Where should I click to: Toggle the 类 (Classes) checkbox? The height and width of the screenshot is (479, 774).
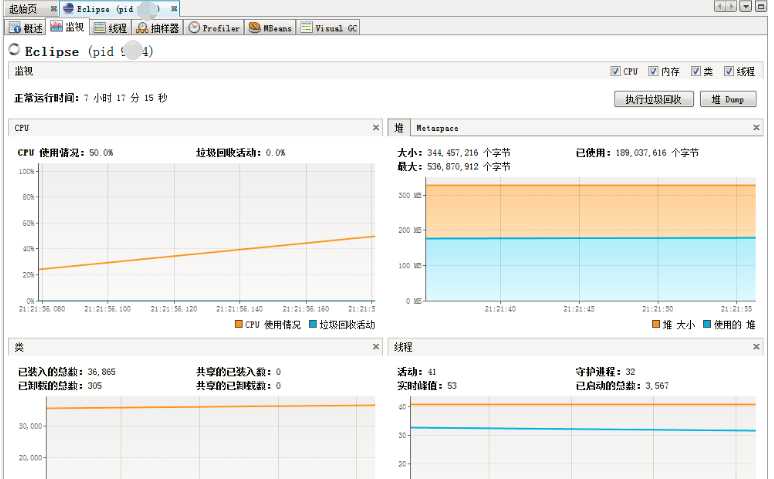696,71
